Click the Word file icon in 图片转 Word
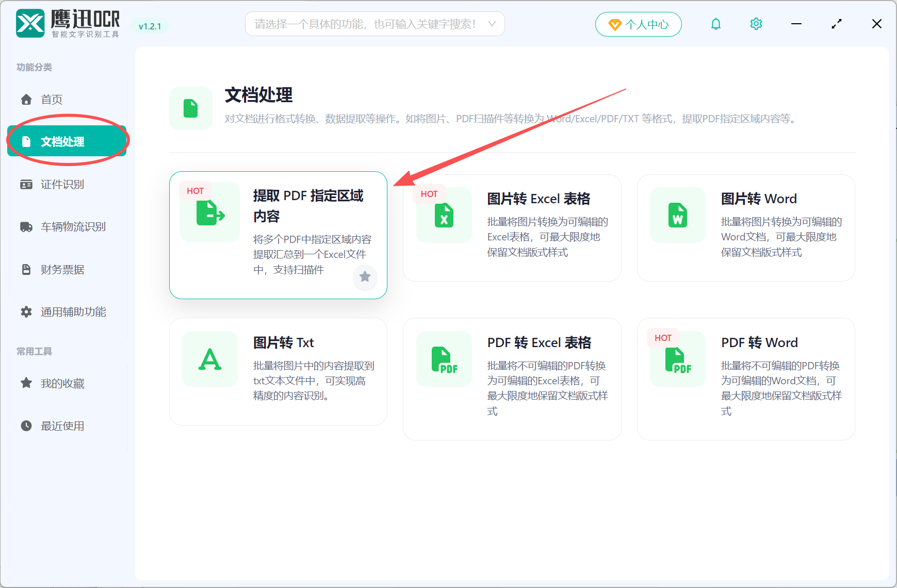The image size is (897, 588). click(678, 215)
